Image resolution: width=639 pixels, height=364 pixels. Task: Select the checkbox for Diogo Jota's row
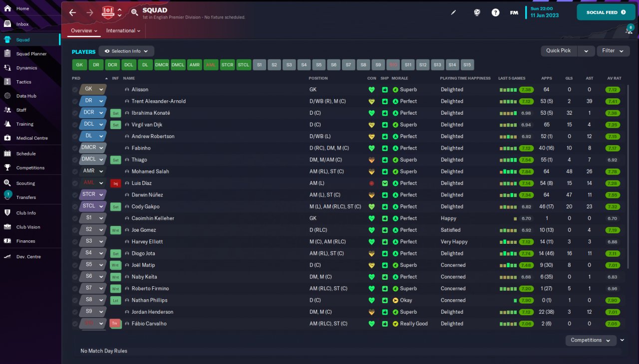(x=75, y=253)
